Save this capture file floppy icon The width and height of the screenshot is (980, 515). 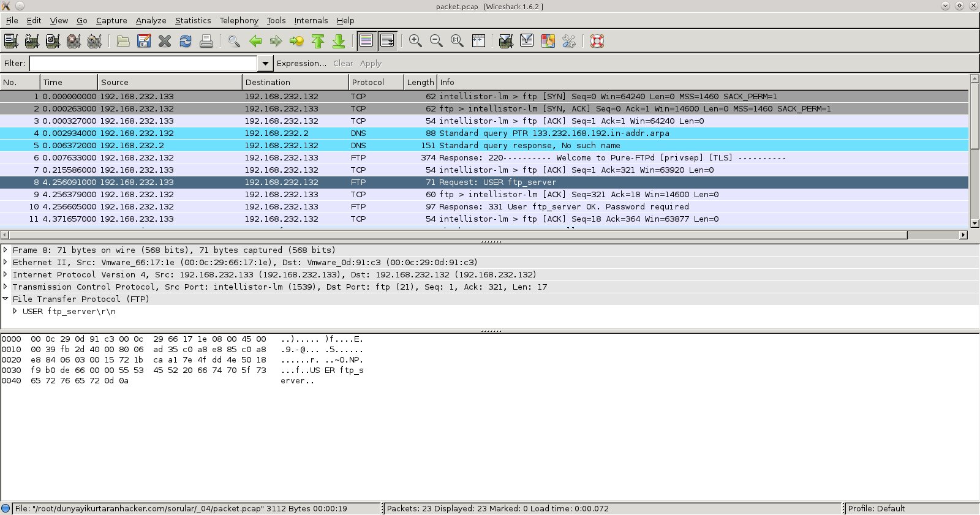144,41
